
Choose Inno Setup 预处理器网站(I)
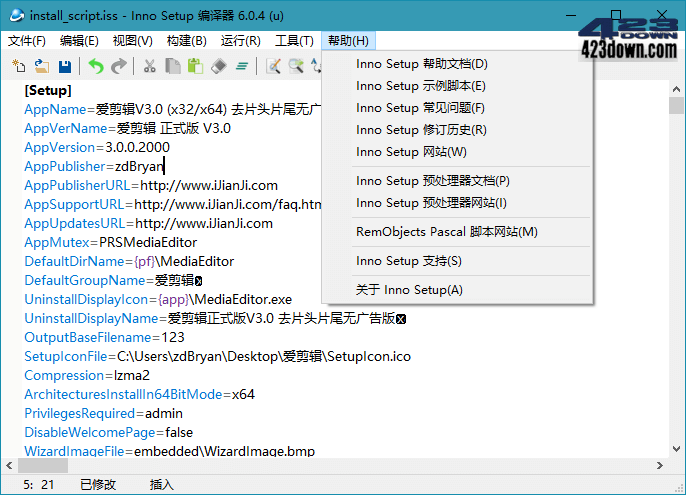point(458,203)
